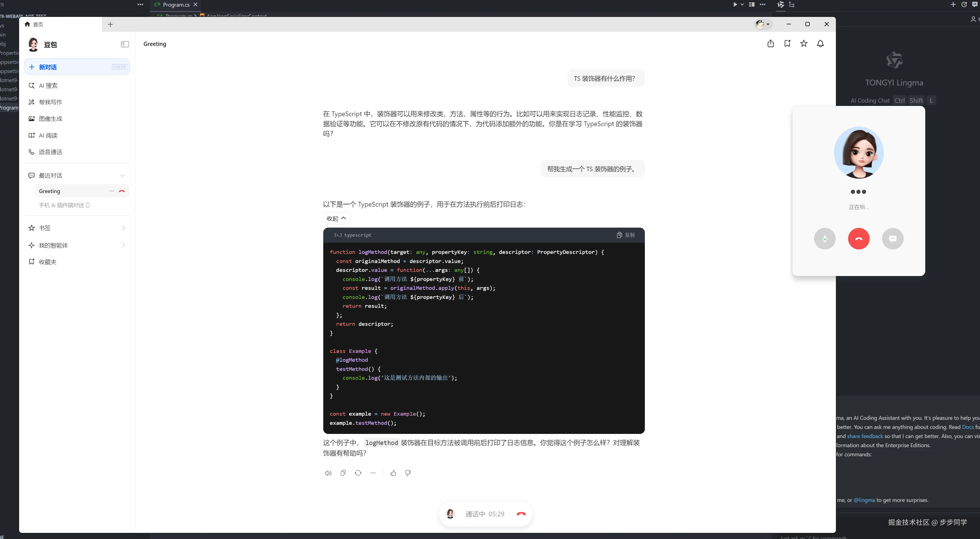This screenshot has height=539, width=980.
Task: Run code with play icon in VS Code
Action: pos(735,5)
